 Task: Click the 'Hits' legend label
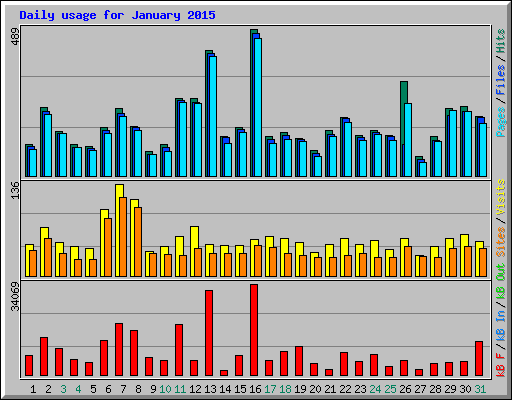pyautogui.click(x=500, y=41)
